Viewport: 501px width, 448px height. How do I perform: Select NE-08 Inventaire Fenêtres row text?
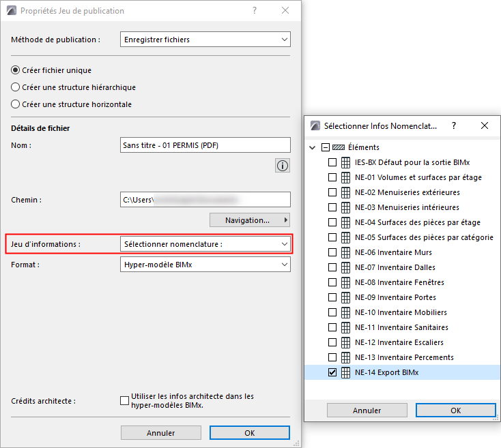tap(399, 282)
